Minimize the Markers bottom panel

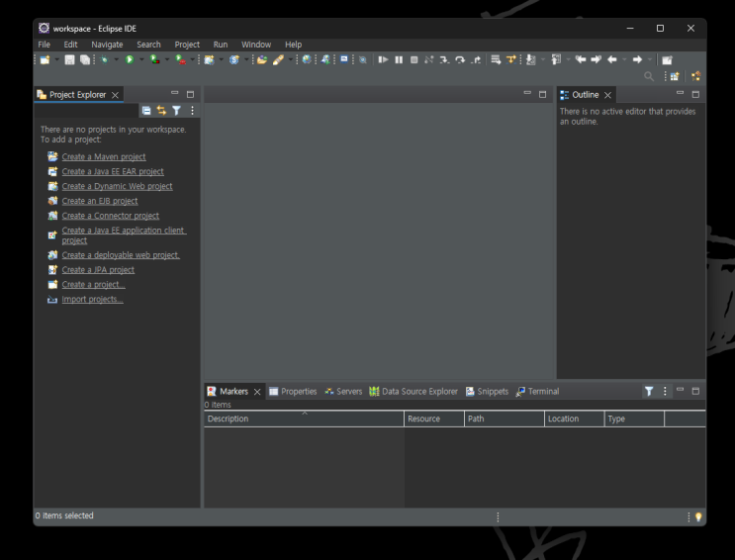pos(680,391)
